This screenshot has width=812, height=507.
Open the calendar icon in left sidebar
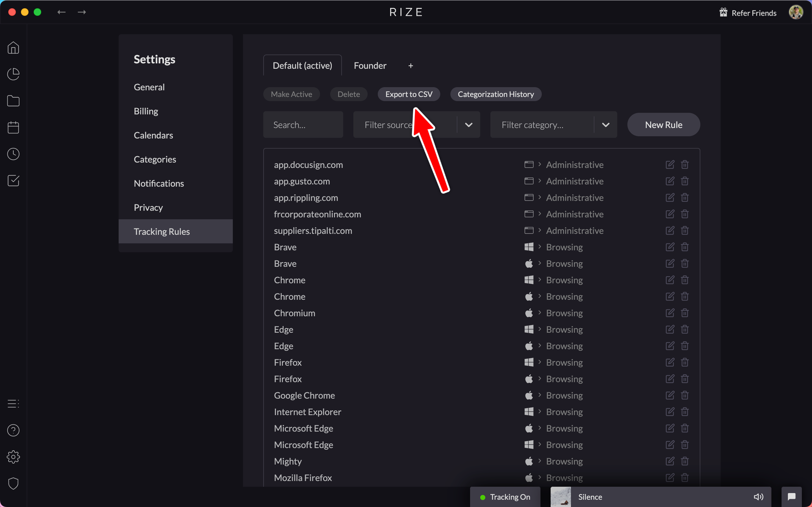coord(13,127)
